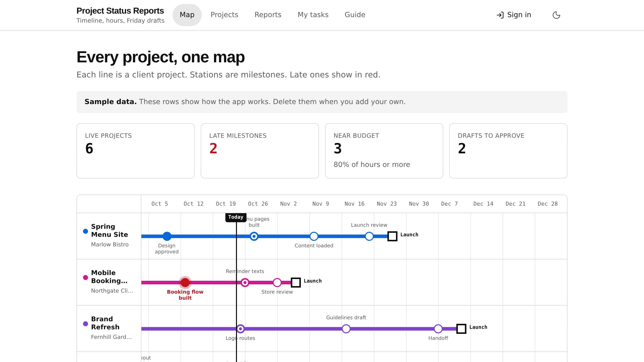Select the Handoff milestone station
This screenshot has height=362, width=644.
(x=438, y=329)
